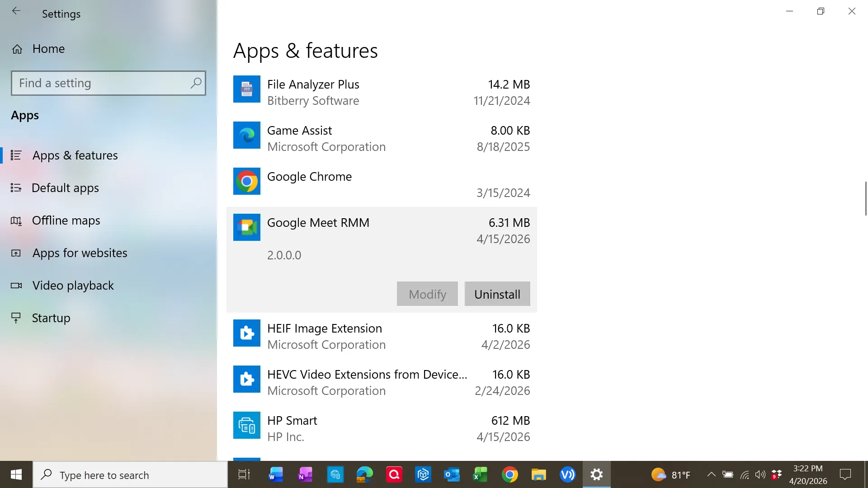Click the HP Smart printer app icon

point(246,425)
